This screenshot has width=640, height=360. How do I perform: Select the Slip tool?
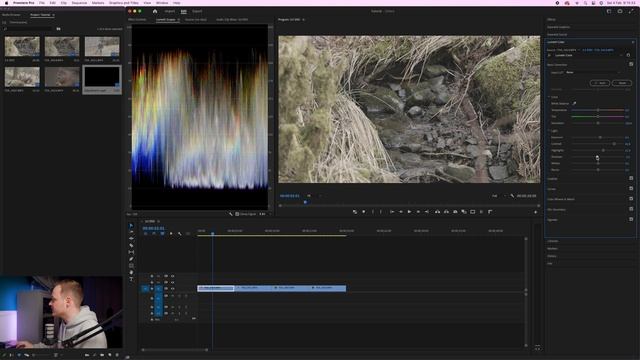(x=131, y=252)
